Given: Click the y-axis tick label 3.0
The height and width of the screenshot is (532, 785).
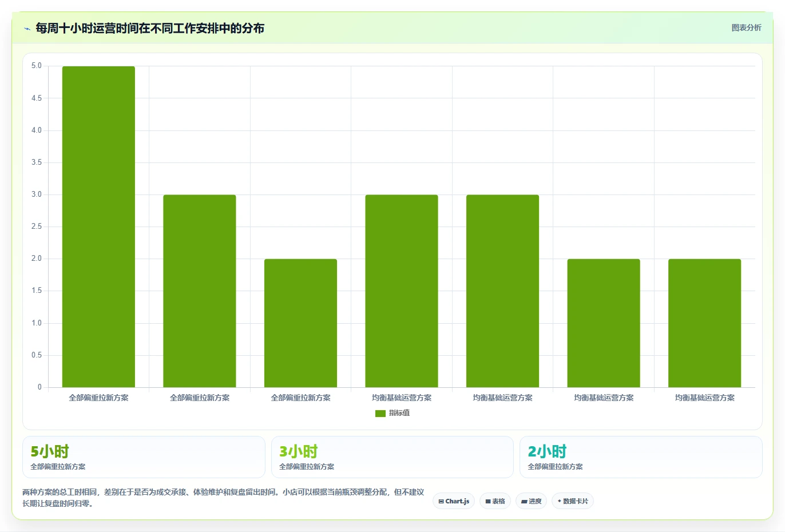Looking at the screenshot, I should pyautogui.click(x=37, y=194).
